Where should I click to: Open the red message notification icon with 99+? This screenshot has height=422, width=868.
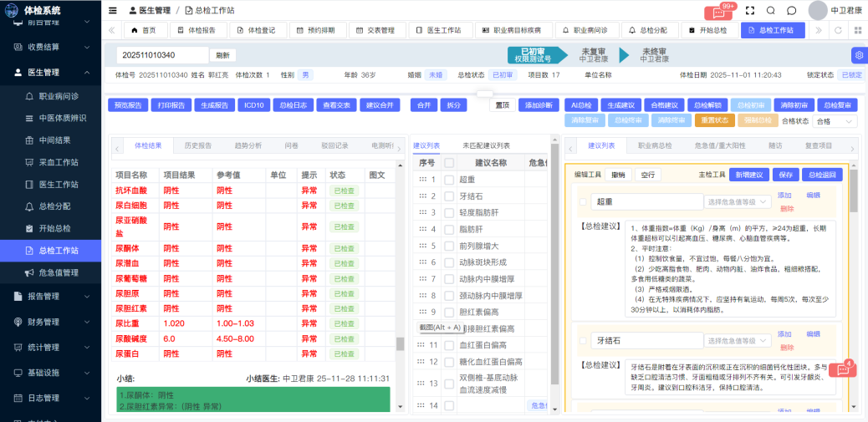pyautogui.click(x=717, y=12)
